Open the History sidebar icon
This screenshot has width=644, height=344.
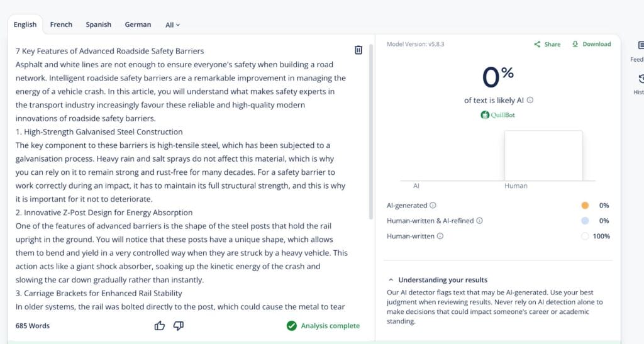click(x=640, y=79)
